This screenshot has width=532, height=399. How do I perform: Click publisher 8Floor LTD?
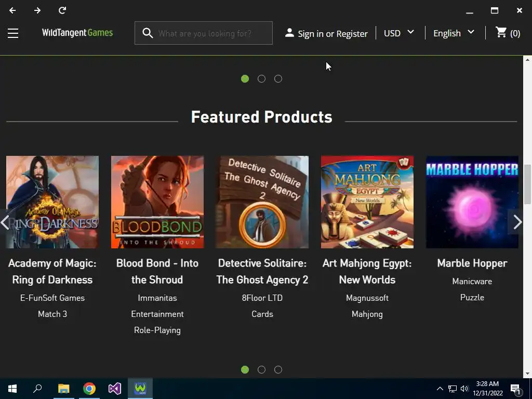point(262,298)
